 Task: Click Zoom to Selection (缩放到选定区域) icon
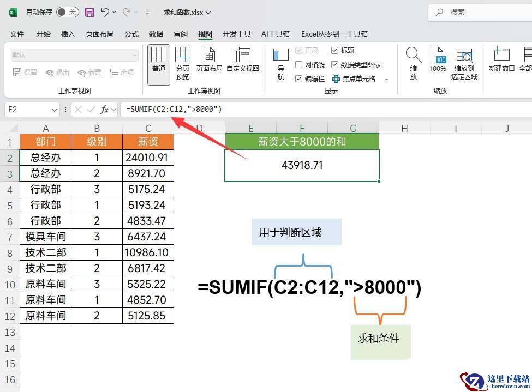pos(464,55)
